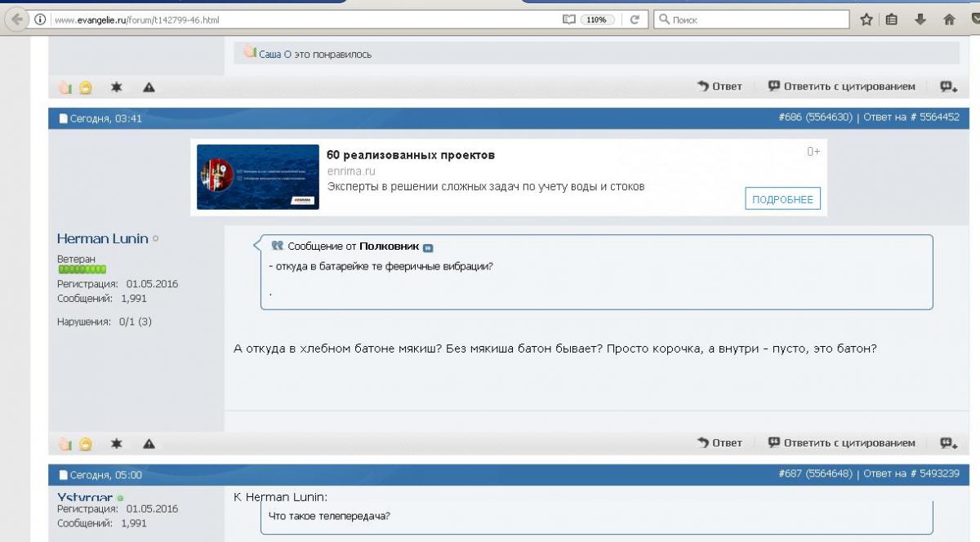
Task: Go to browser home page icon
Action: click(949, 20)
